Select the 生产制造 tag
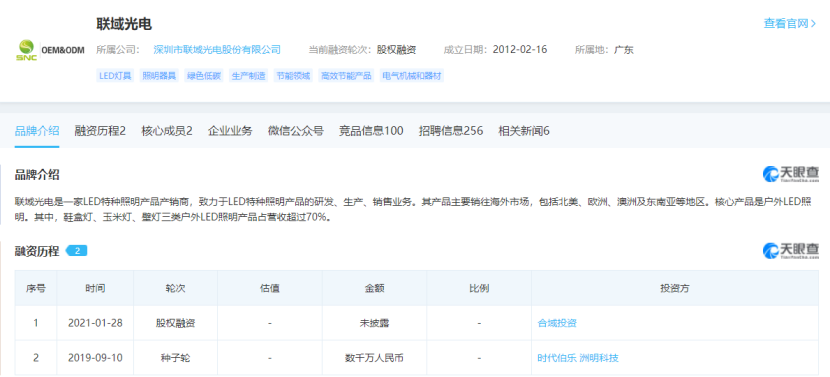This screenshot has width=830, height=377. pyautogui.click(x=249, y=76)
